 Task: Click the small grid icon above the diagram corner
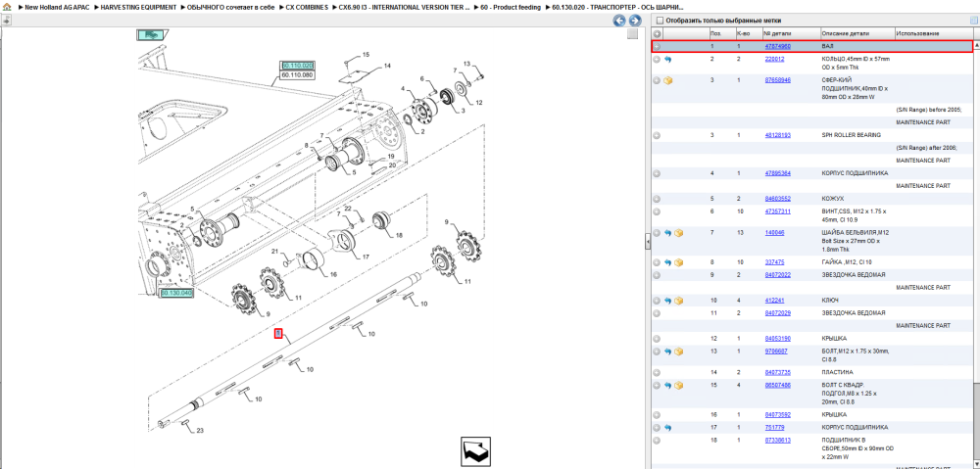632,33
